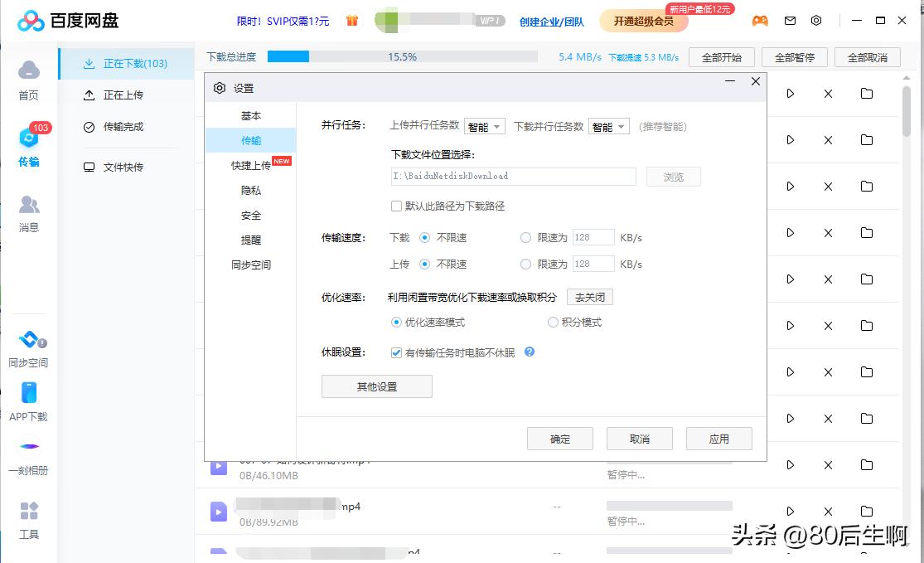This screenshot has height=563, width=924.
Task: Open the 下载并行任务数 智能 dropdown
Action: coord(609,125)
